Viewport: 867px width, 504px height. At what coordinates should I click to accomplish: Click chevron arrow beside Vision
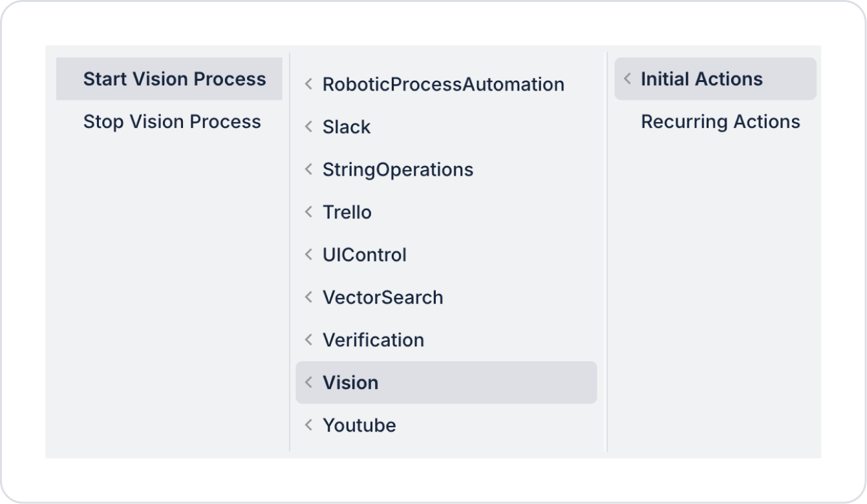[308, 383]
